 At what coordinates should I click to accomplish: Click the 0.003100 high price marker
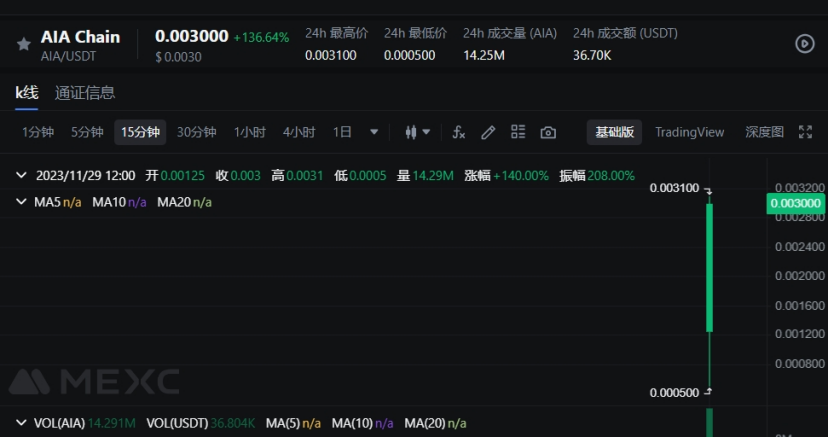coord(674,188)
